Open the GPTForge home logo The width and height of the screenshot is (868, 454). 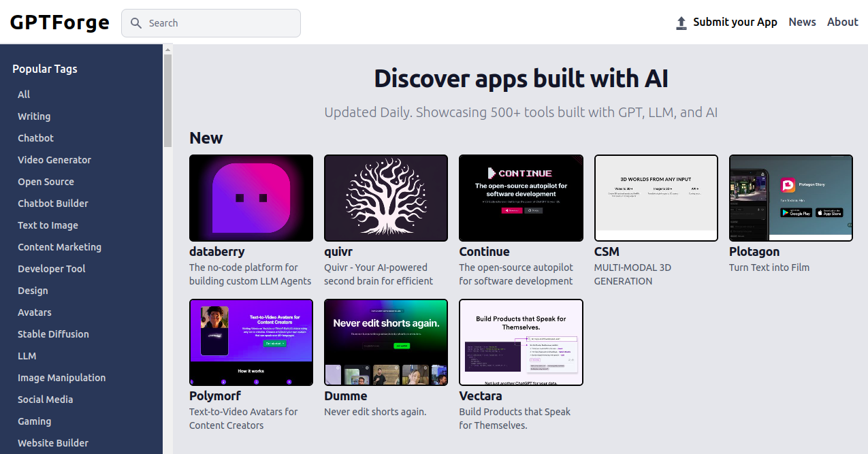coord(60,22)
